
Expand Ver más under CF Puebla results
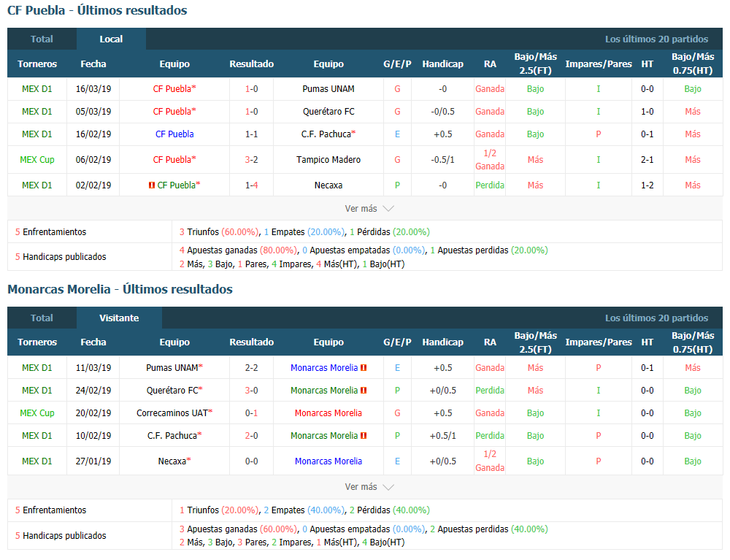369,209
